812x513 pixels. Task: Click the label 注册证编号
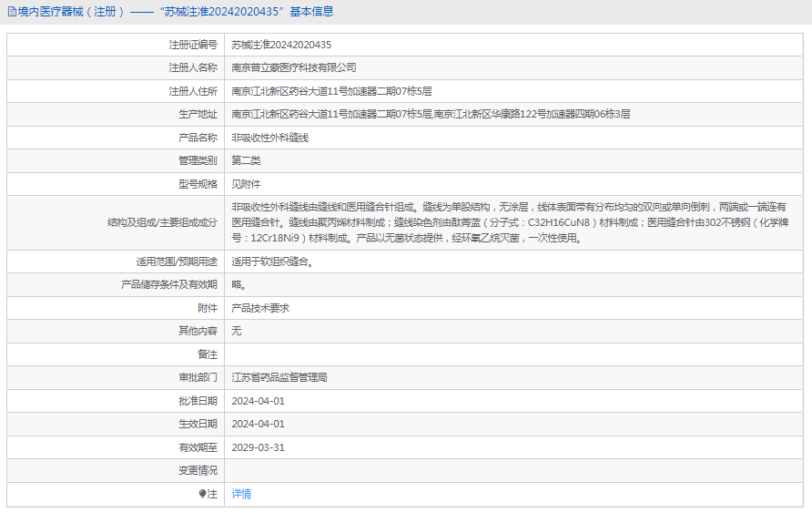pos(193,45)
